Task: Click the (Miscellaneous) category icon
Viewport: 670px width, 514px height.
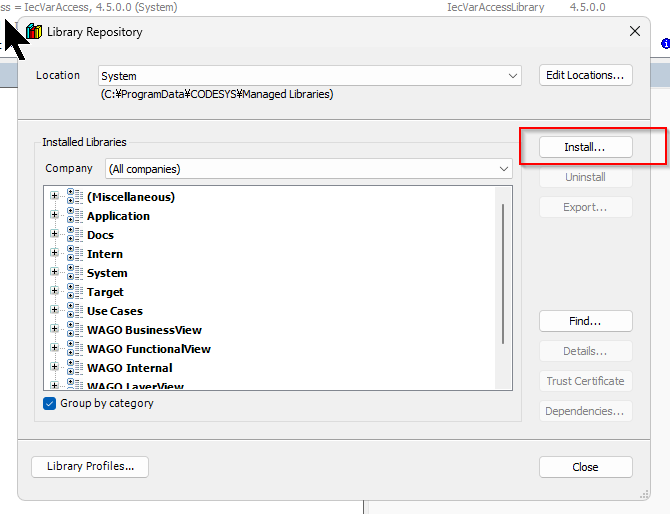Action: coord(75,197)
